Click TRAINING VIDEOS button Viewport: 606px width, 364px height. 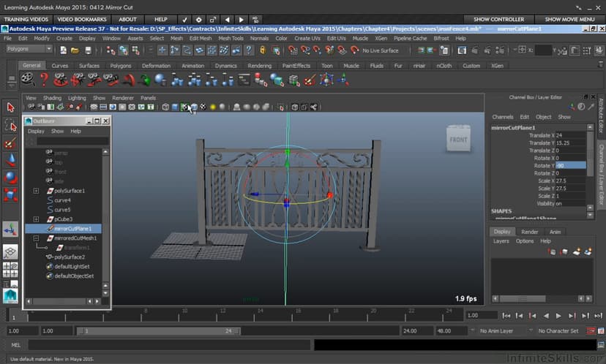point(26,19)
